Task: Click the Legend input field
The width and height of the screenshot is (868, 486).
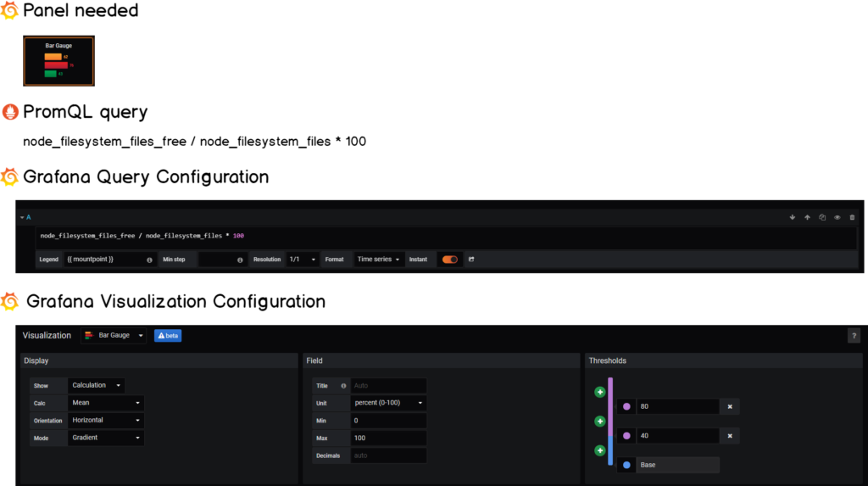Action: click(109, 260)
